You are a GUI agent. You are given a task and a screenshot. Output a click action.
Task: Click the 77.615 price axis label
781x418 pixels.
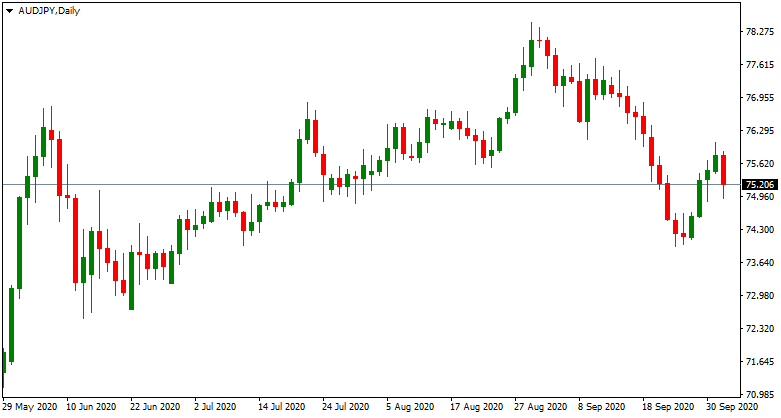759,65
